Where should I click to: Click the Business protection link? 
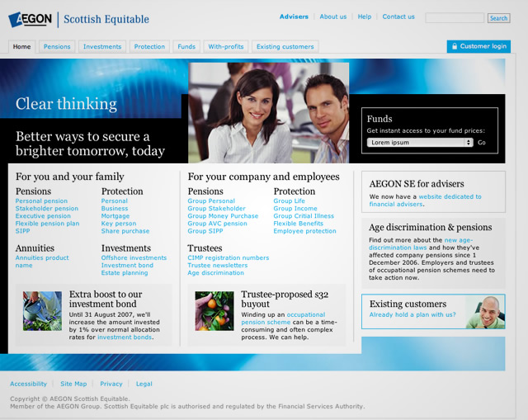115,209
